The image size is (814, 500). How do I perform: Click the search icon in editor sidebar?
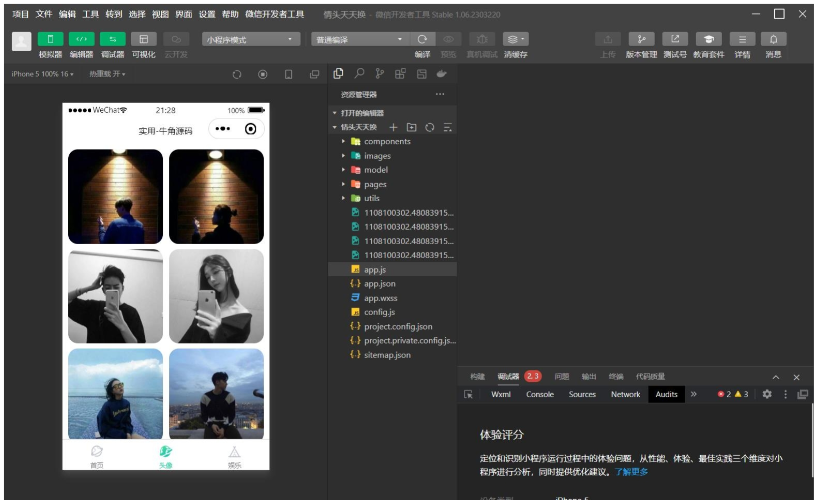click(x=358, y=74)
